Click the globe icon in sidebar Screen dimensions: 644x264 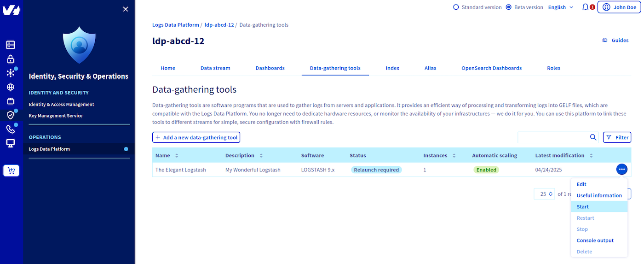tap(11, 87)
